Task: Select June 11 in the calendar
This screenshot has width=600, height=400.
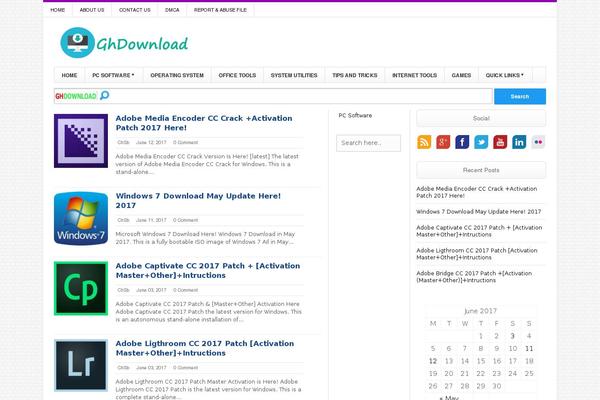Action: [x=529, y=348]
